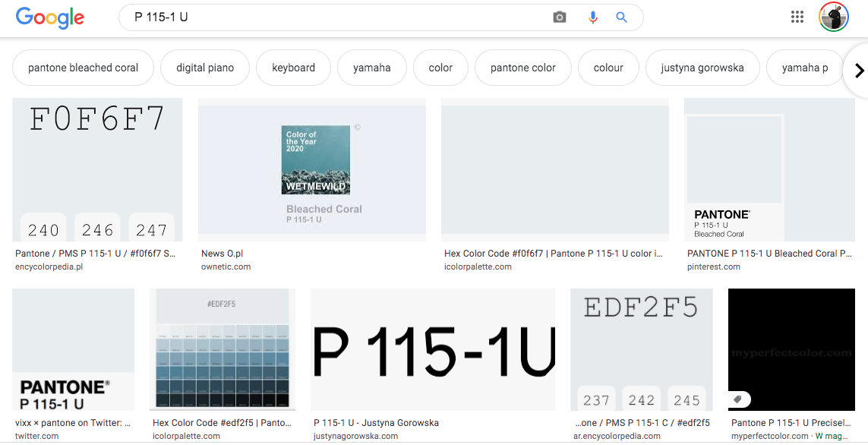The height and width of the screenshot is (445, 868).
Task: Open the EDF2F5 237 242 245 thumbnail
Action: coord(642,349)
